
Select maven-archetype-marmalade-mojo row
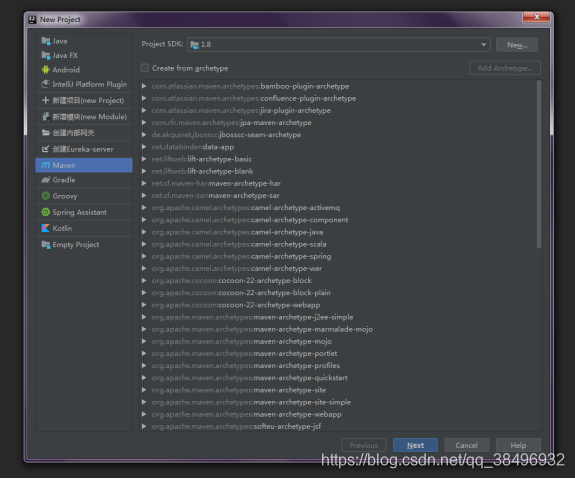pyautogui.click(x=337, y=329)
